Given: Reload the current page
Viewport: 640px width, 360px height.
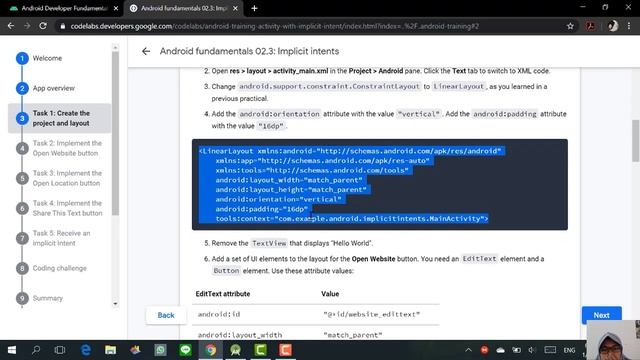Looking at the screenshot, I should (43, 26).
